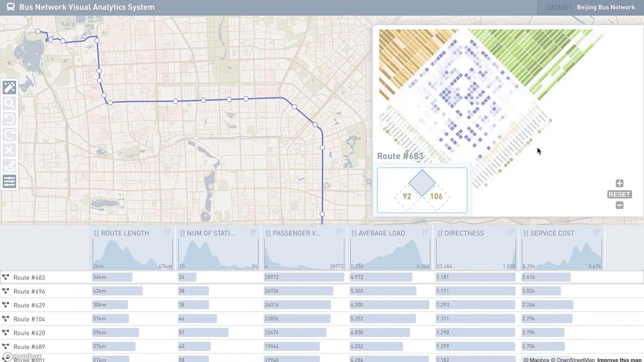Viewport: 644px width, 362px height.
Task: Open the Beijing Bus Network dataset selector
Action: click(x=606, y=7)
